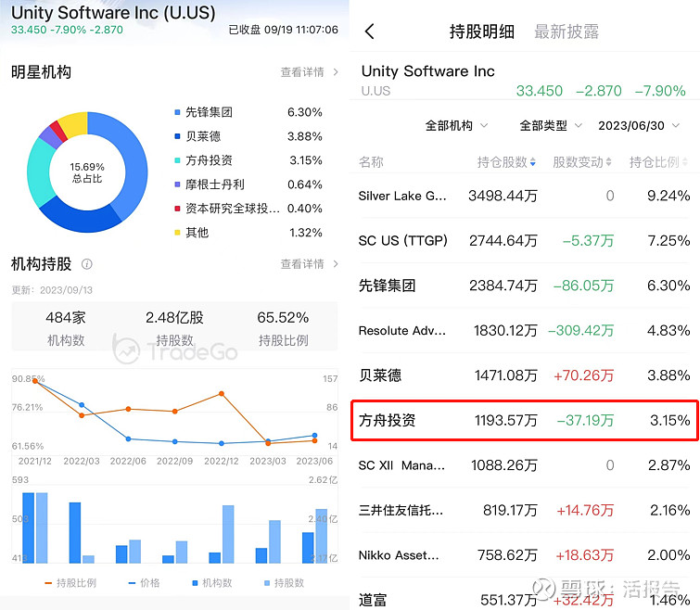Tap the Unity Software Inc (U.US) title

coord(113,12)
